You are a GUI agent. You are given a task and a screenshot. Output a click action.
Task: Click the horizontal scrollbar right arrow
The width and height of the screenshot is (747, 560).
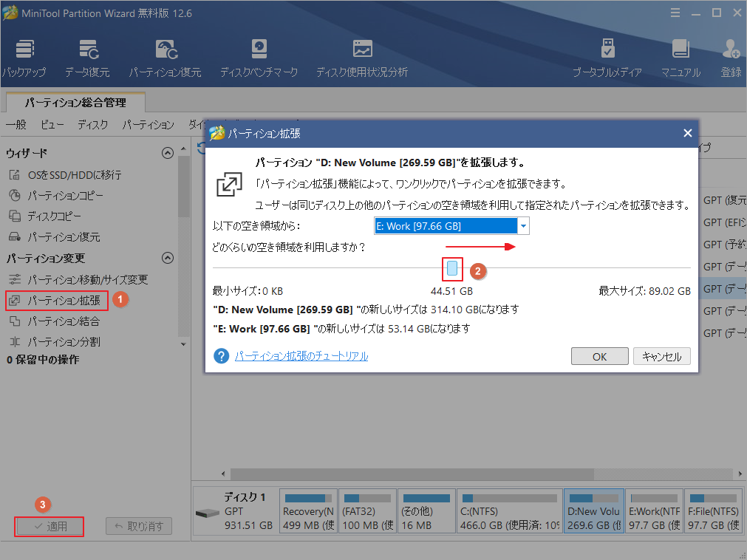(x=740, y=474)
